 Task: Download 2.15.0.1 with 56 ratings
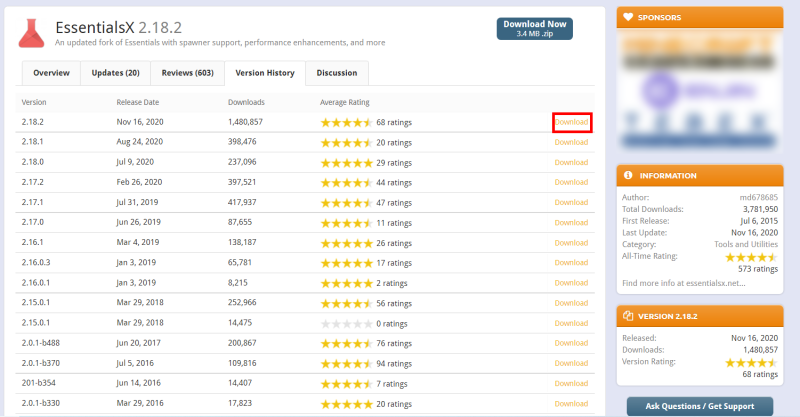coord(571,303)
